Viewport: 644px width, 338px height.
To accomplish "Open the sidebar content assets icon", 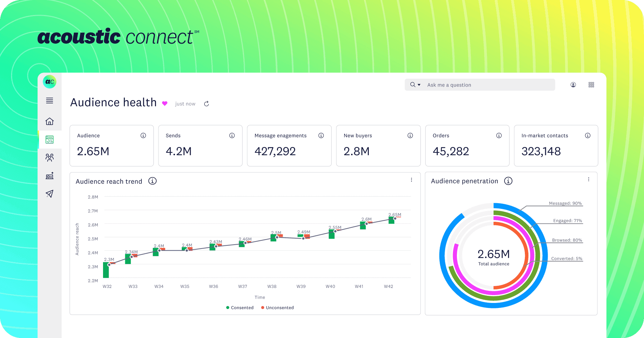I will tap(49, 176).
